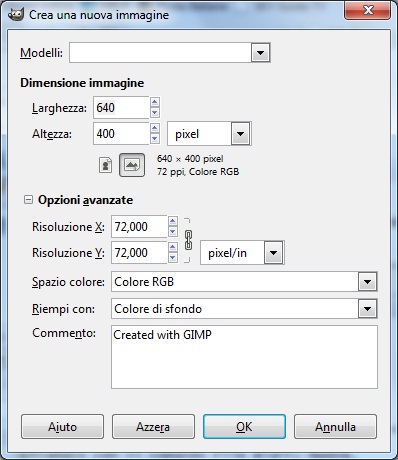Decrease Altezza with down arrow

(x=155, y=139)
